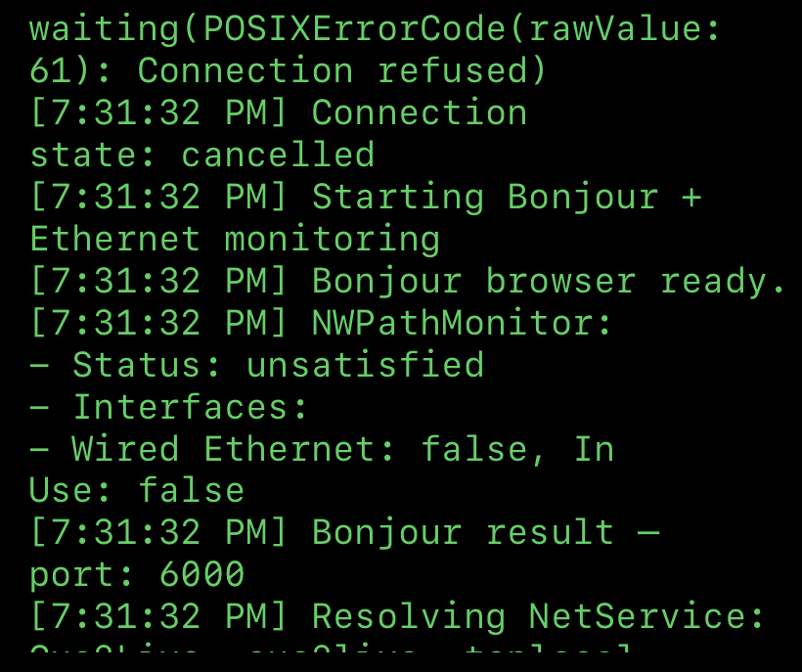Click the 'port: 6000' text
This screenshot has height=672, width=802.
pyautogui.click(x=137, y=575)
